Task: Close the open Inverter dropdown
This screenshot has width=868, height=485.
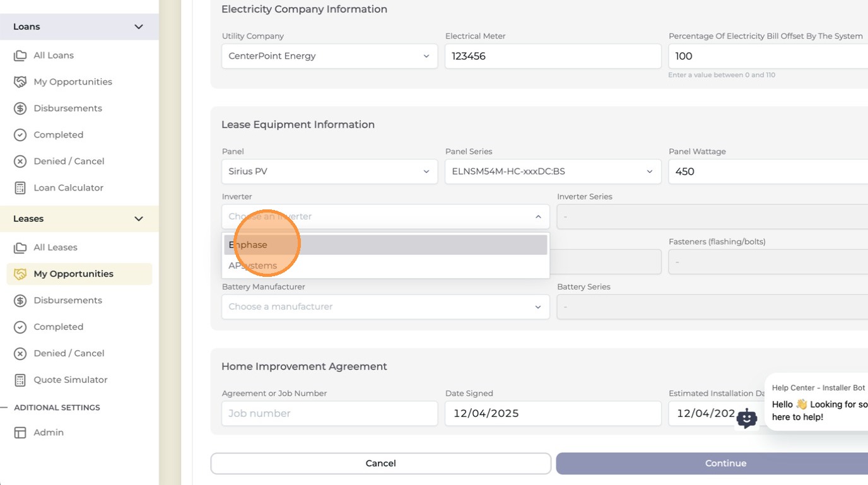Action: tap(538, 216)
